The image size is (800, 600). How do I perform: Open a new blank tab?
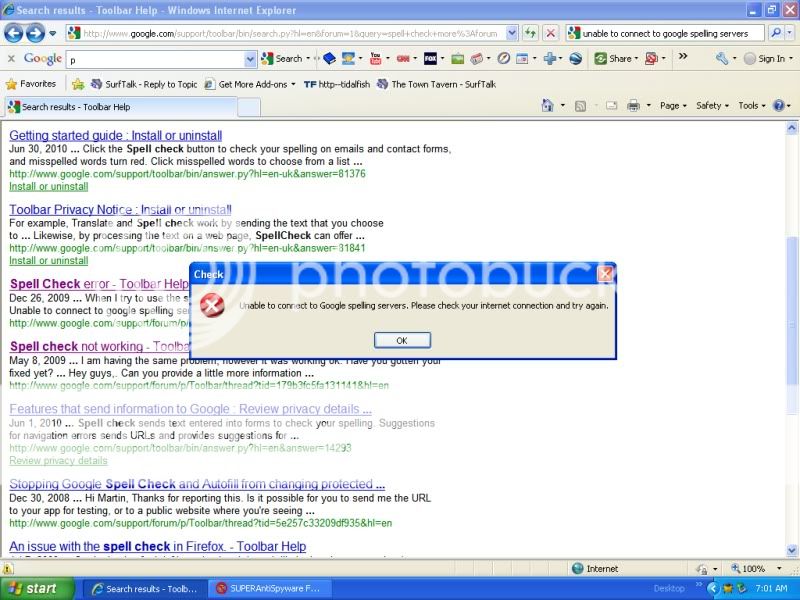tap(249, 108)
